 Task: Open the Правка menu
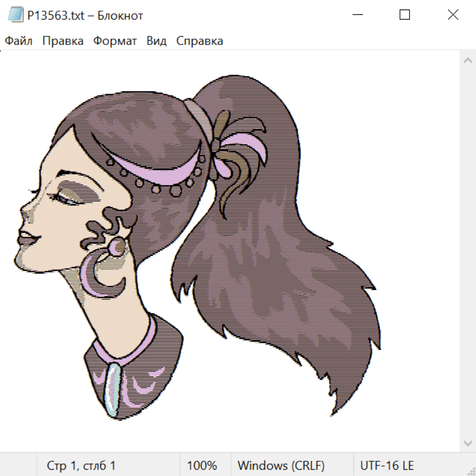63,41
